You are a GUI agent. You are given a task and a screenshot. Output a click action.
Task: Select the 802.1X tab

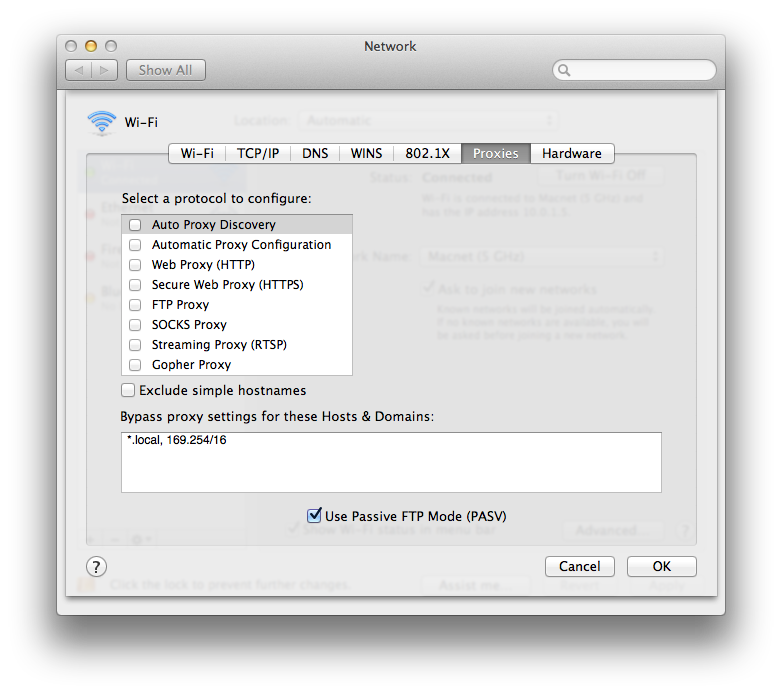coord(427,154)
